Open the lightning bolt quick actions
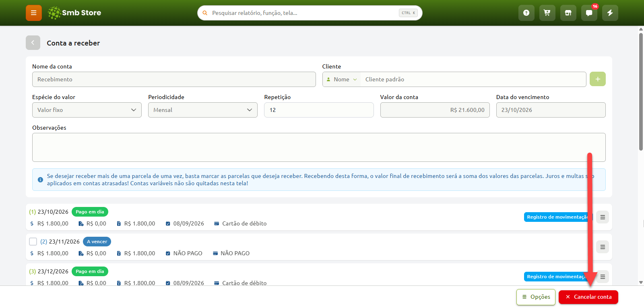Image resolution: width=644 pixels, height=308 pixels. (x=610, y=13)
